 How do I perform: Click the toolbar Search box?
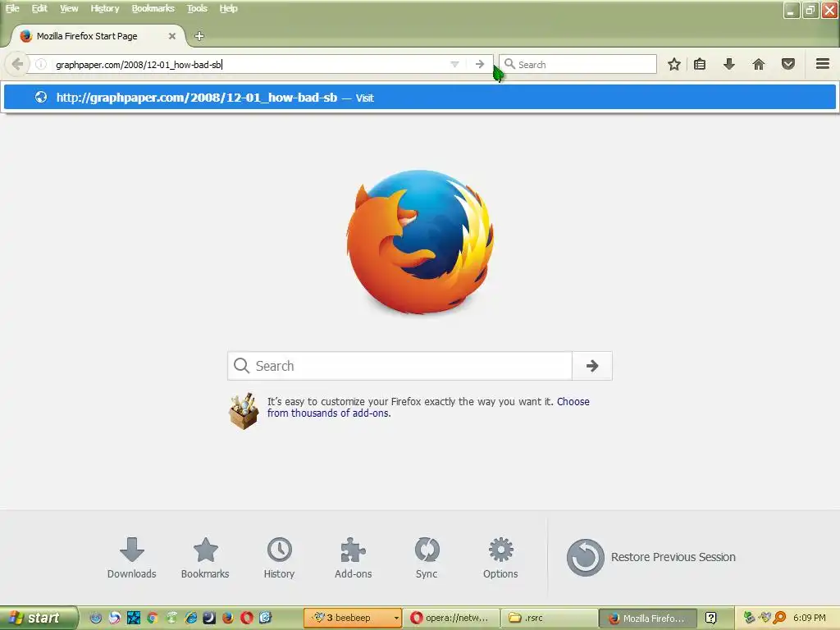[578, 64]
